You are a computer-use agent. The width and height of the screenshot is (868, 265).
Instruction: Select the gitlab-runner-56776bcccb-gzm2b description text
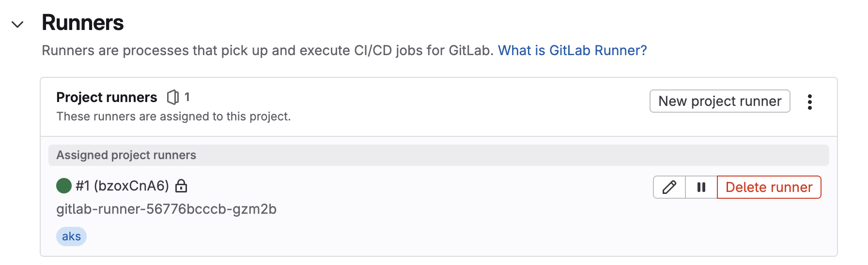166,209
